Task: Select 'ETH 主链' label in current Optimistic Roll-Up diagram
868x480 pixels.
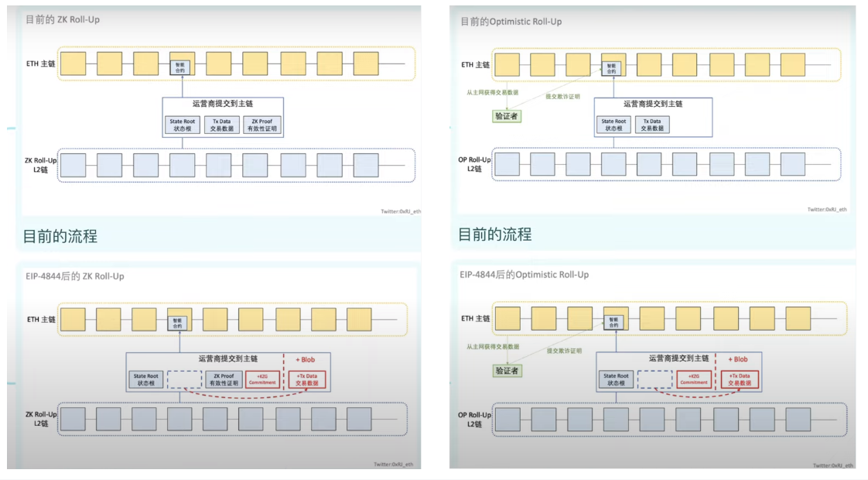Action: (476, 65)
